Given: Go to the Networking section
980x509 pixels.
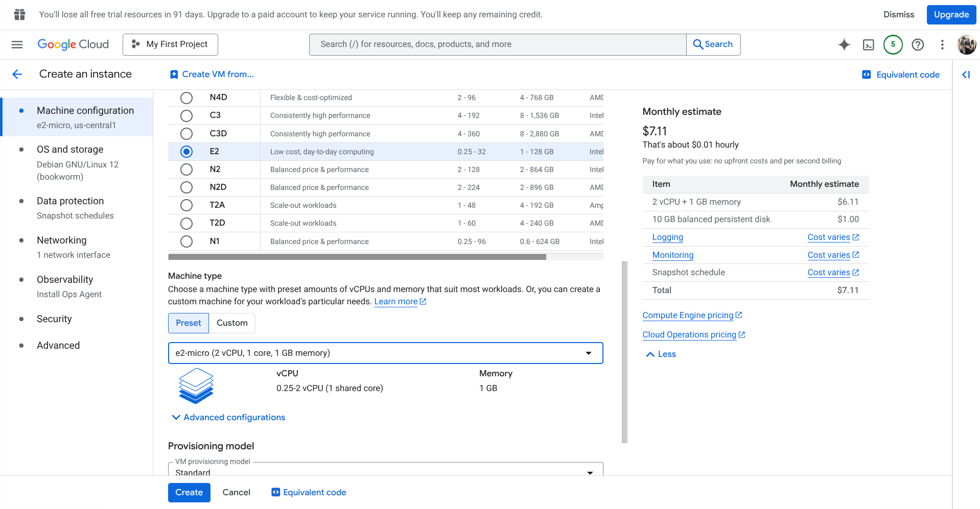Looking at the screenshot, I should click(x=61, y=240).
